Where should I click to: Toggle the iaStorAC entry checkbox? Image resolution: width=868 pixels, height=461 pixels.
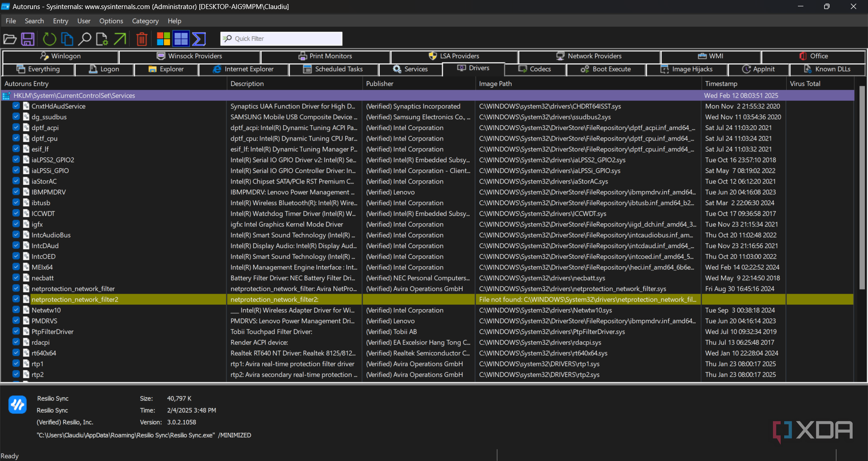16,181
